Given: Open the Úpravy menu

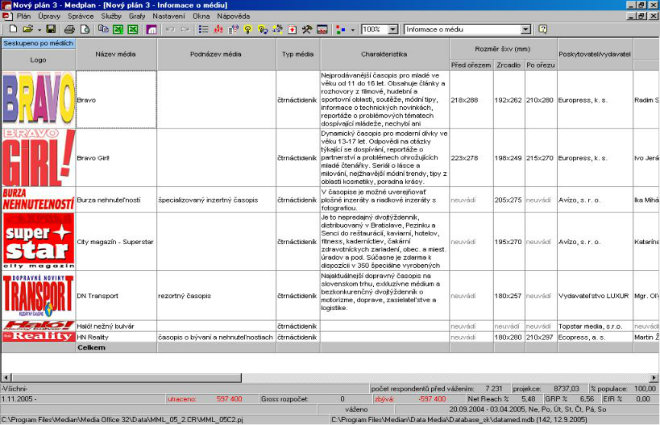Looking at the screenshot, I should click(x=49, y=16).
